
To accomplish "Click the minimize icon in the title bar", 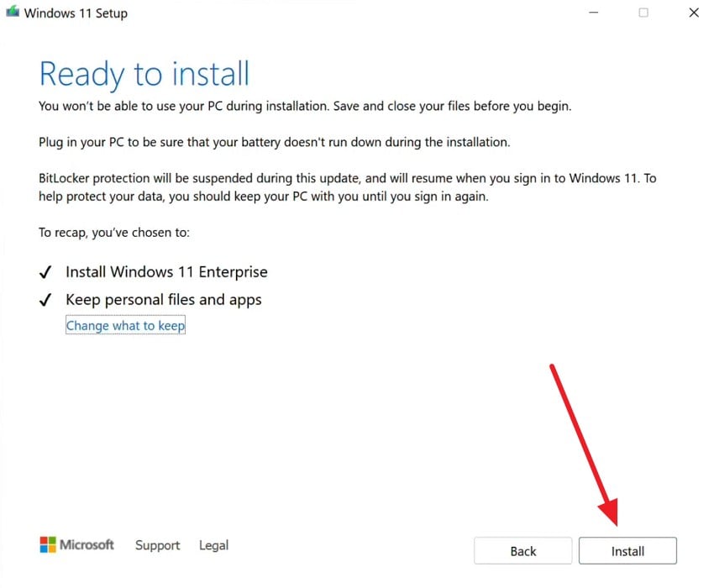I will click(x=593, y=13).
